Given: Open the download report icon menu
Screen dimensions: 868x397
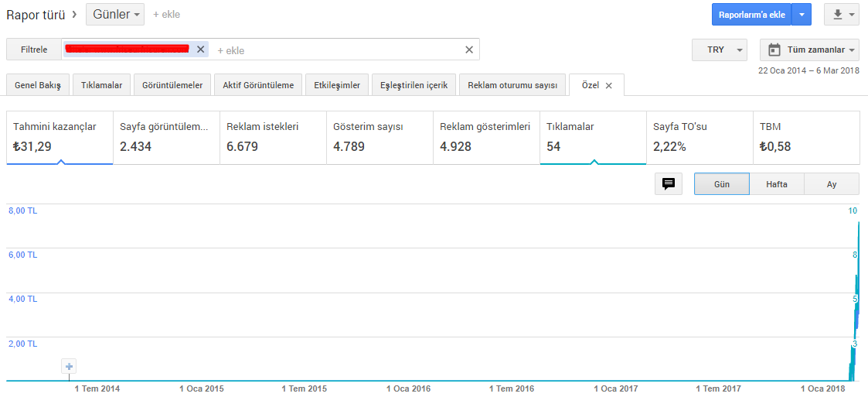Looking at the screenshot, I should tap(842, 15).
